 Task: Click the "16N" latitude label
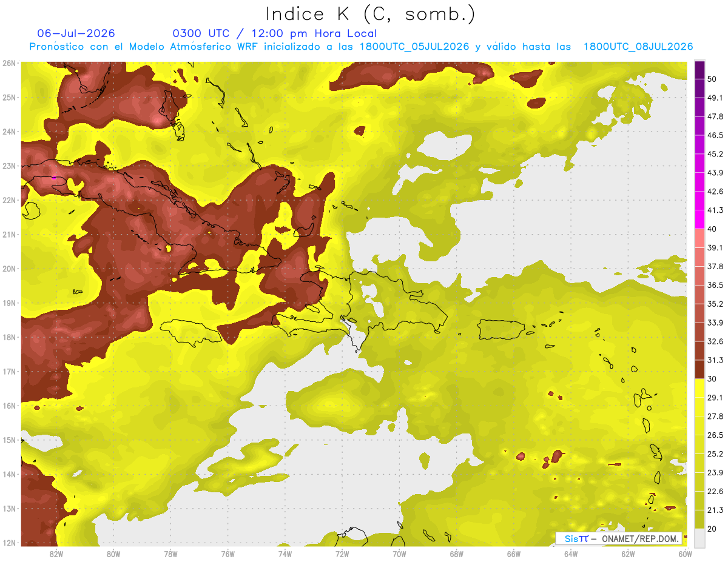8,406
